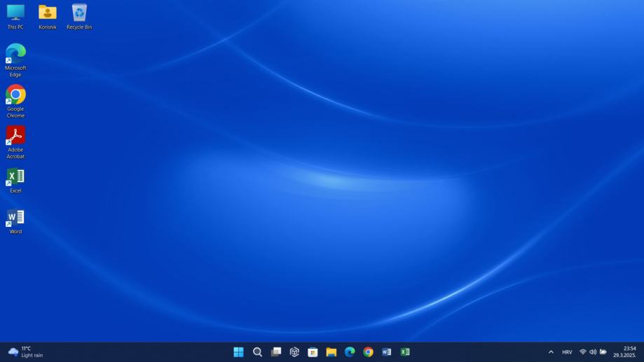Open Task View on the taskbar

point(276,352)
